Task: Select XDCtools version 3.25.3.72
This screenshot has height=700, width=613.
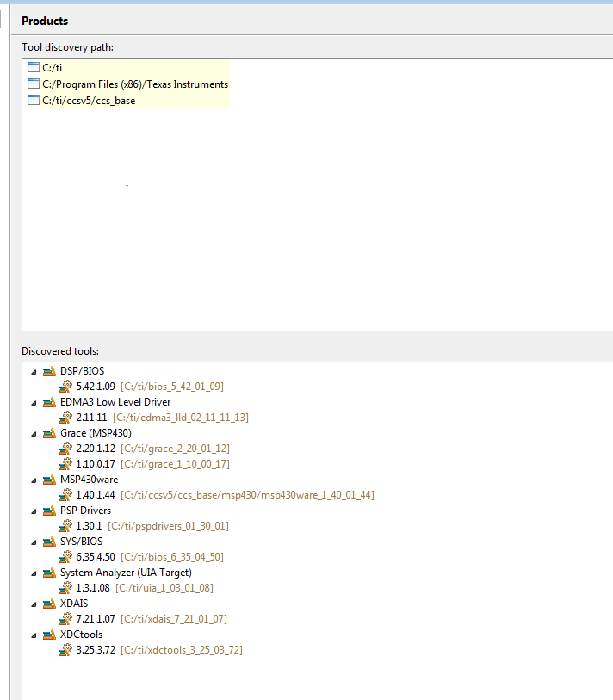Action: coord(96,650)
